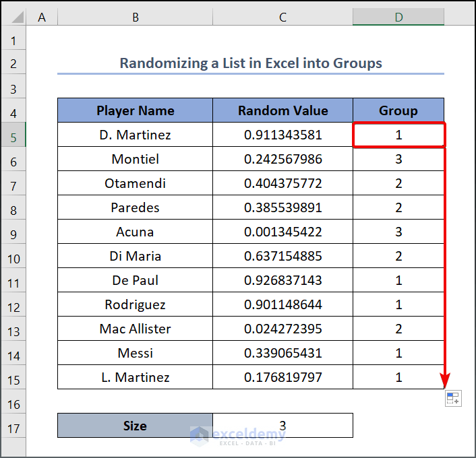
Task: Click the value 0.339065431
Action: click(282, 353)
